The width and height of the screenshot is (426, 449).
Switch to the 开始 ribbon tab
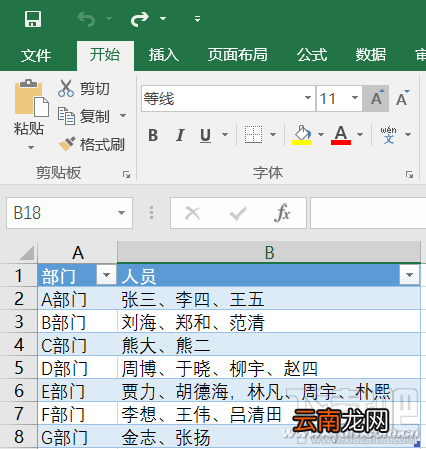pos(105,55)
